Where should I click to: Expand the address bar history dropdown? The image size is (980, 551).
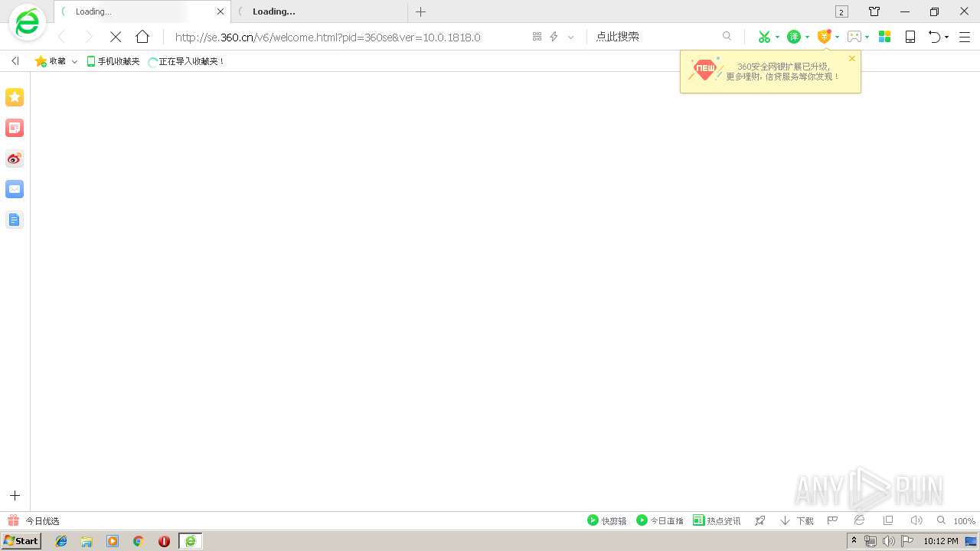[x=570, y=37]
